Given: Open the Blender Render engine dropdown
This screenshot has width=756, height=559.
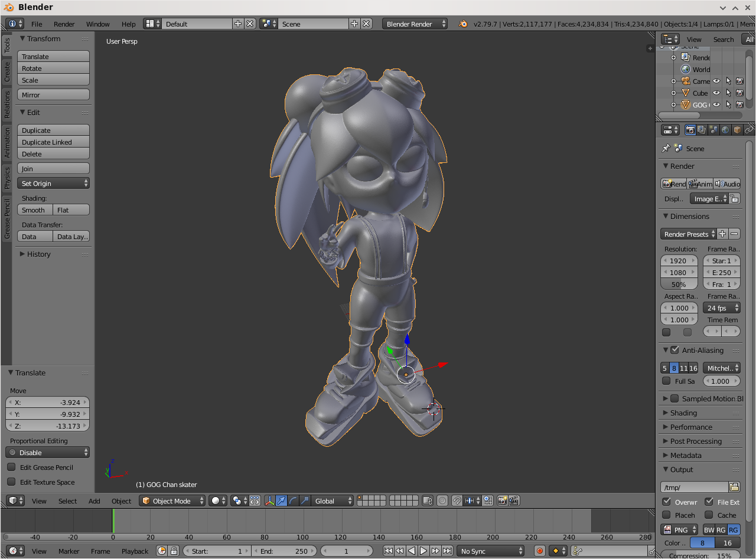Looking at the screenshot, I should 415,24.
